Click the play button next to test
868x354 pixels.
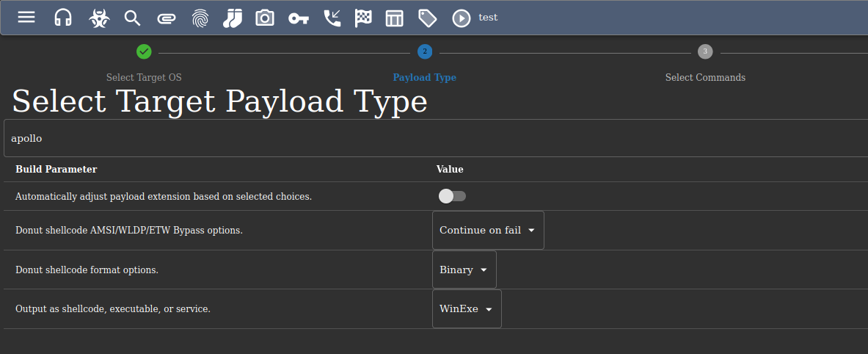[461, 18]
